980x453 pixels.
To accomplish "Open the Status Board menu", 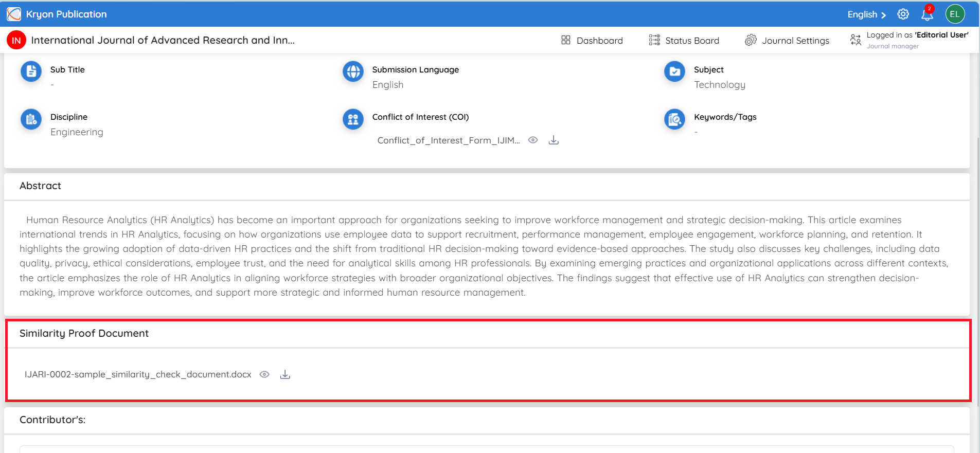I will coord(684,40).
